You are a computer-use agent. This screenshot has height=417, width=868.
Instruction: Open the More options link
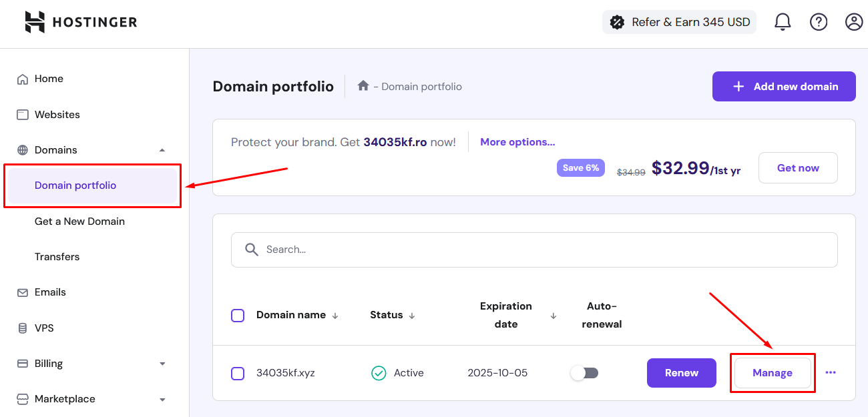[517, 141]
